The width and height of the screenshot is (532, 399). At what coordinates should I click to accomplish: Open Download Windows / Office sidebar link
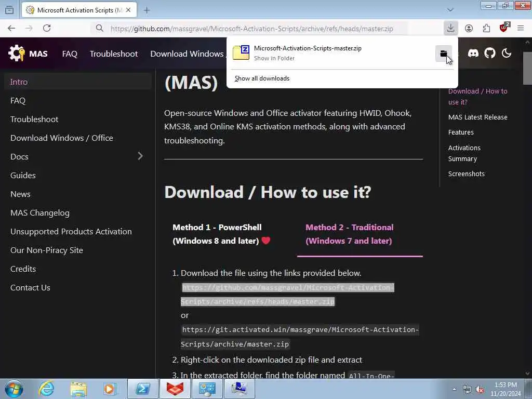click(x=62, y=138)
